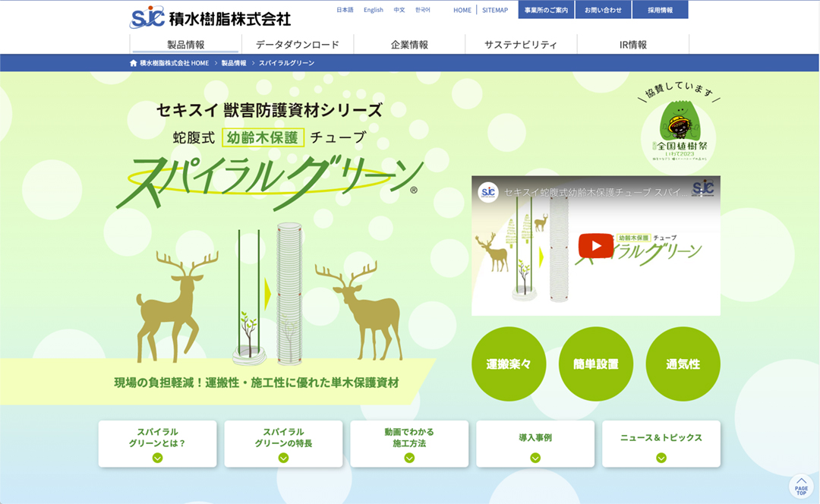Screen dimensions: 820x504
Task: Play the Spiral Green YouTube video
Action: coord(596,246)
